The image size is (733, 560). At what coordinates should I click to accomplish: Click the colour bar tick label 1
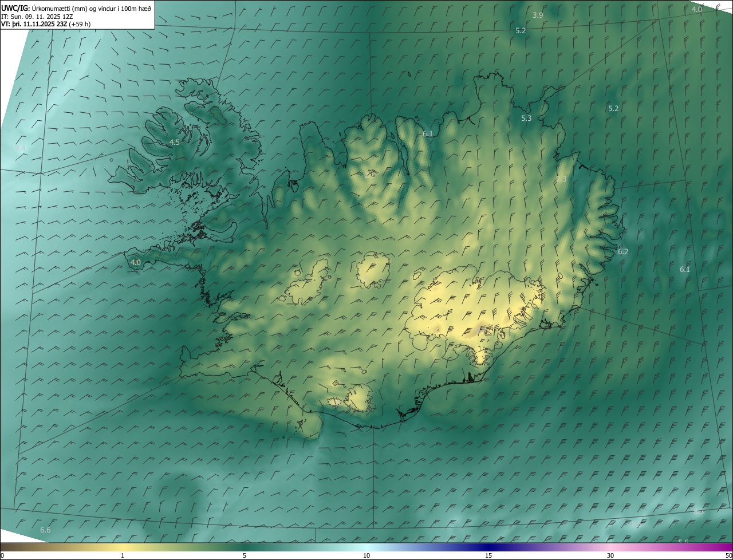(x=123, y=556)
